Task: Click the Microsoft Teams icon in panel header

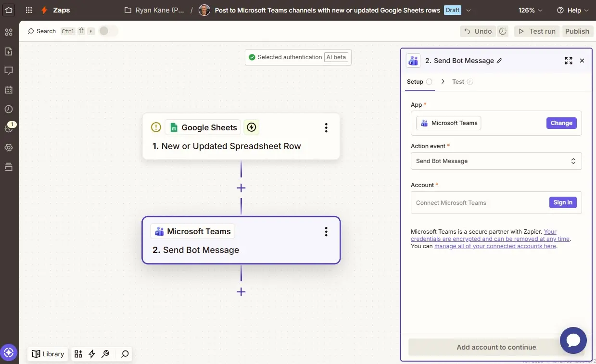Action: click(413, 61)
